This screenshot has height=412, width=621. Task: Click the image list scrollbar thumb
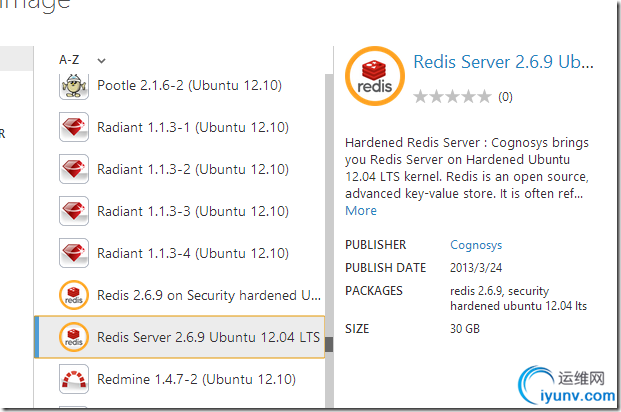pyautogui.click(x=329, y=344)
